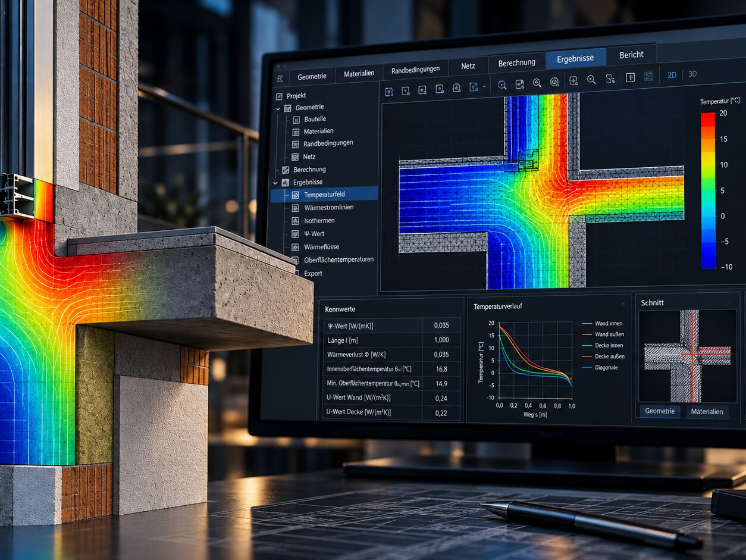Click the Ψ-Wert node icon in the tree
The height and width of the screenshot is (560, 746).
296,234
